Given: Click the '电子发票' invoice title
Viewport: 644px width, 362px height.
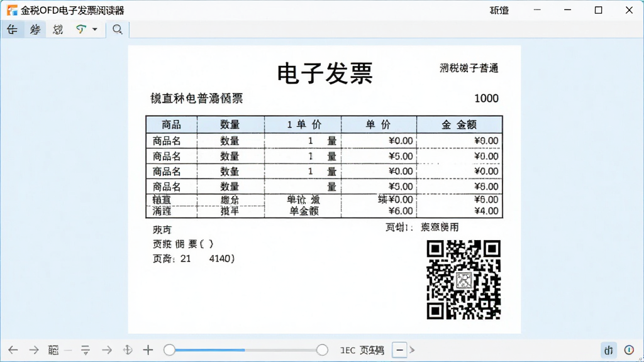Looking at the screenshot, I should 325,74.
